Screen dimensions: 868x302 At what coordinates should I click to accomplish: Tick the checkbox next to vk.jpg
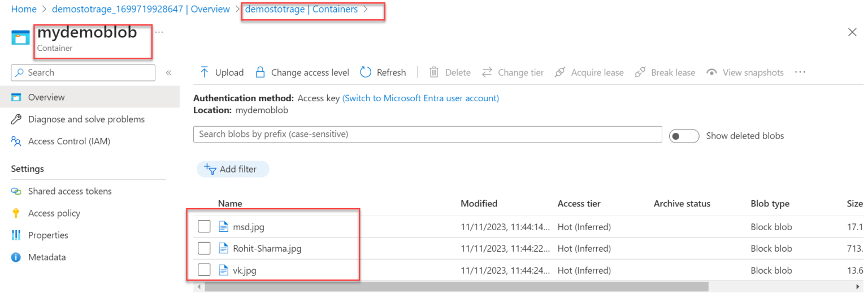coord(204,270)
